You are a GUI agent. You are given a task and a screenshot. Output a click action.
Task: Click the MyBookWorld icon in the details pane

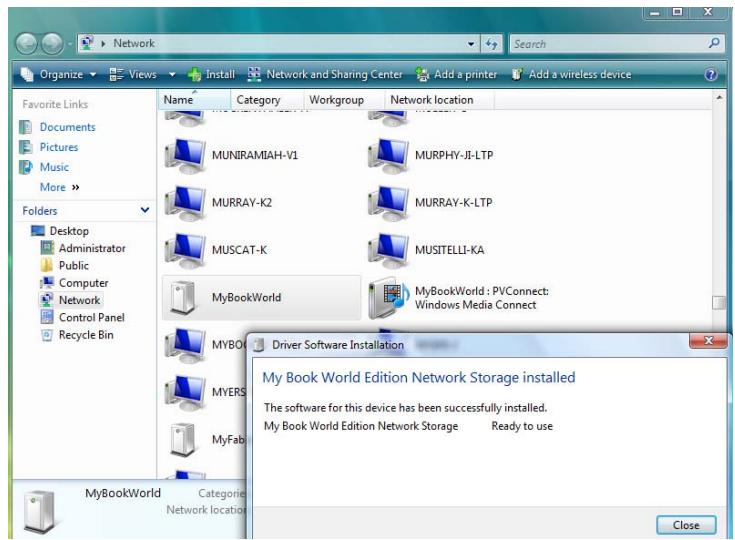pos(39,510)
